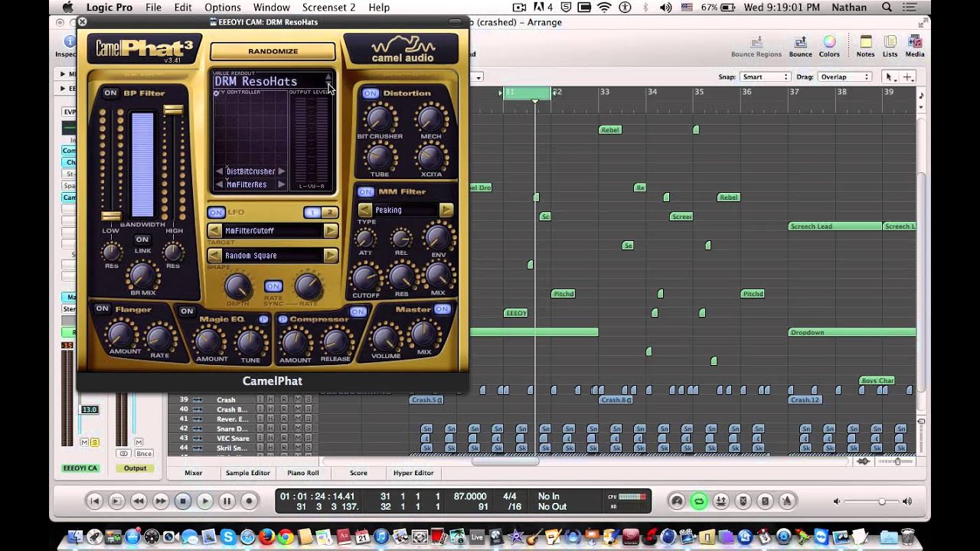Click next arrow for LFO target MmFilterCutoff
Screen dimensions: 980x551
coord(331,230)
